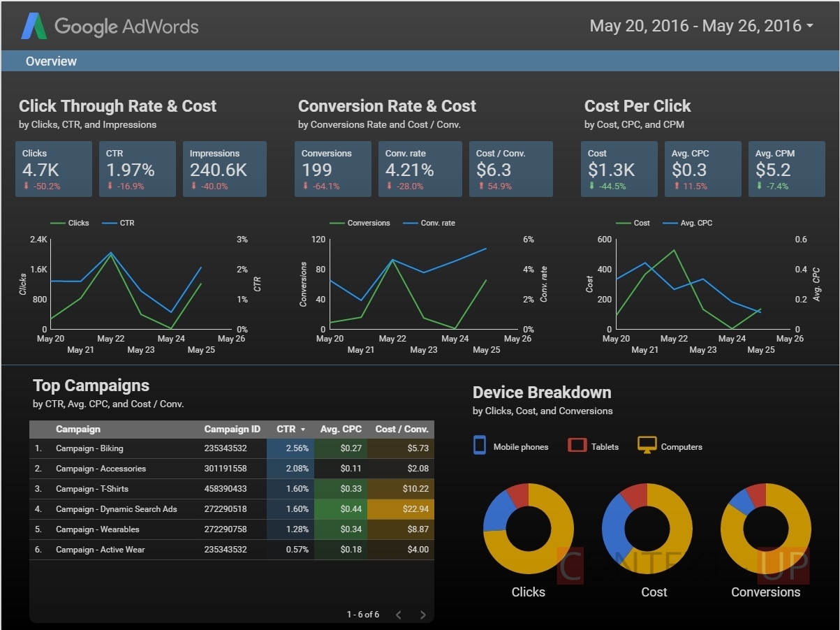Toggle blue CTR legend in first chart

coord(118,223)
